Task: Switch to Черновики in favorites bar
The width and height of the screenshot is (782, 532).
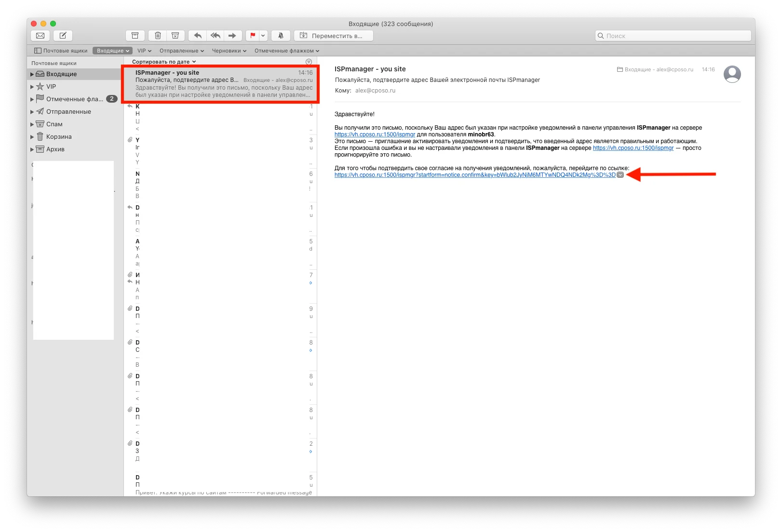Action: coord(229,51)
